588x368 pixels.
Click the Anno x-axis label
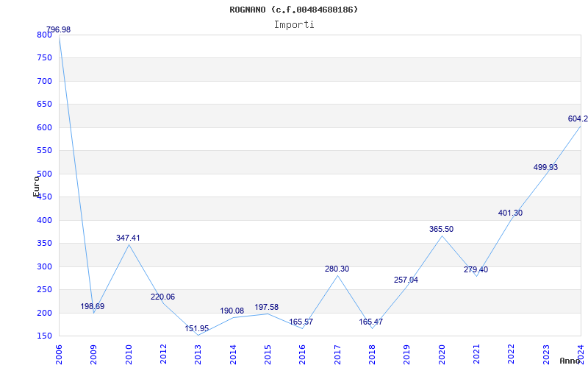click(x=570, y=361)
